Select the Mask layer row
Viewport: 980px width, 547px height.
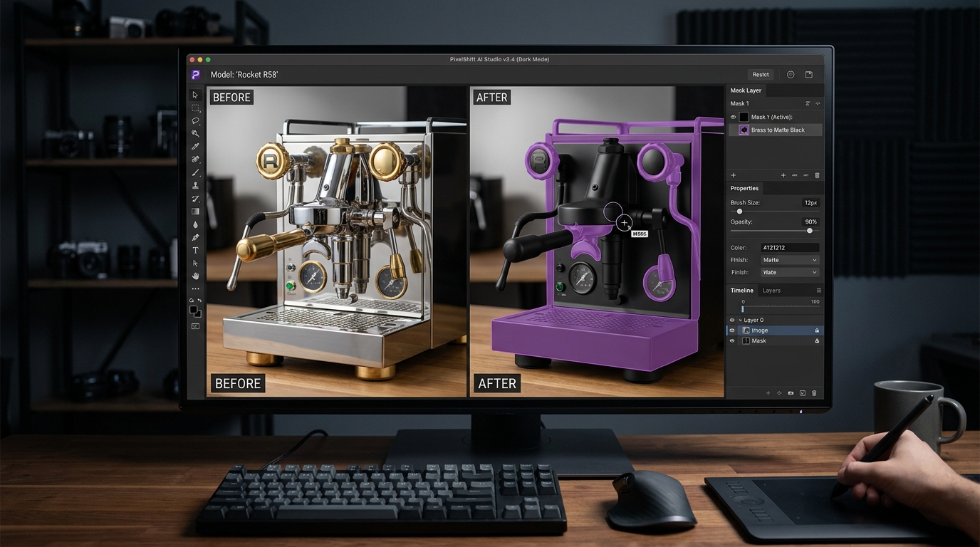coord(775,341)
